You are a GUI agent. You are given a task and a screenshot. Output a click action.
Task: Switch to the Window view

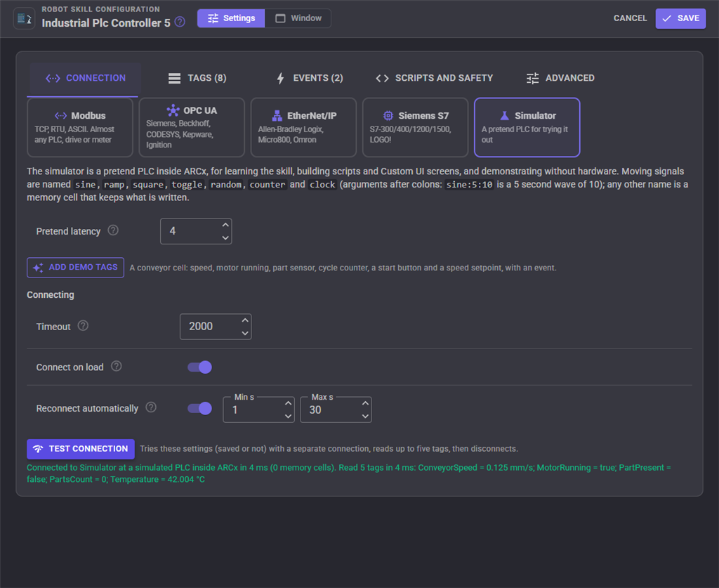tap(298, 18)
